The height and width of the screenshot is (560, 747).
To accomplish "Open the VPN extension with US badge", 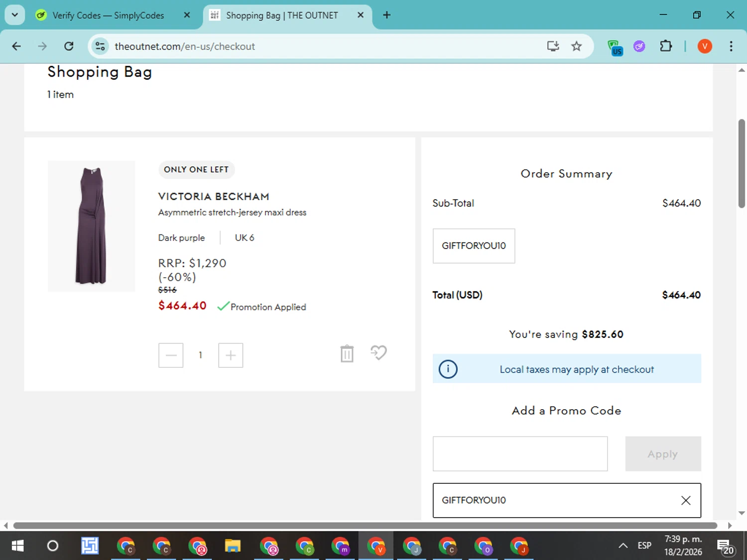I will [615, 47].
